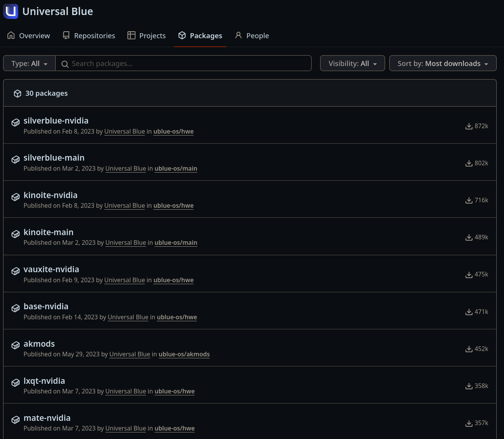Click Universal Blue publisher link under kinoite-main

126,242
